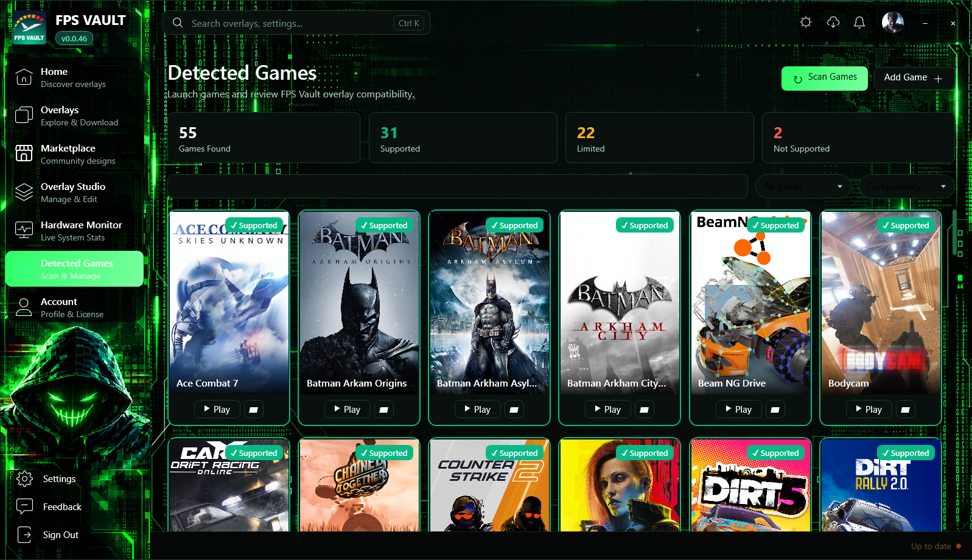Click the 31 Supported stat card

click(463, 138)
